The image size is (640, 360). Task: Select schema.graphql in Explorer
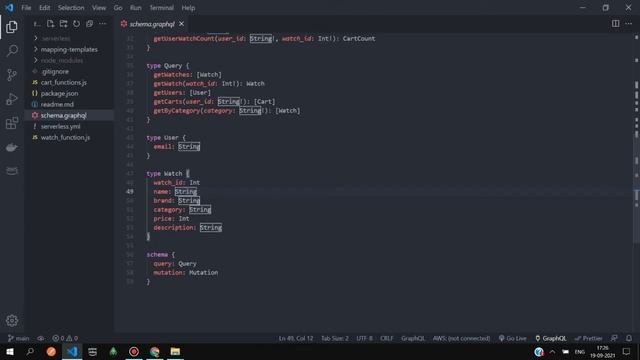(x=69, y=116)
